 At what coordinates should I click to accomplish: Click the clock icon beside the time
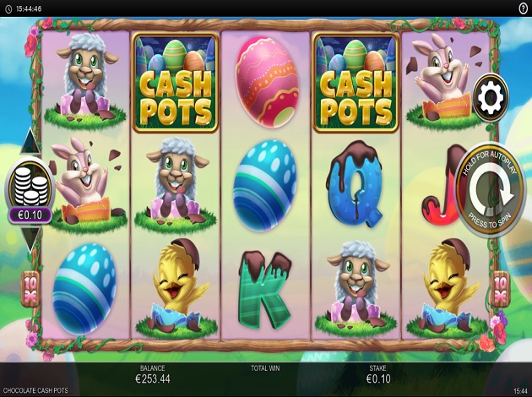(8, 8)
